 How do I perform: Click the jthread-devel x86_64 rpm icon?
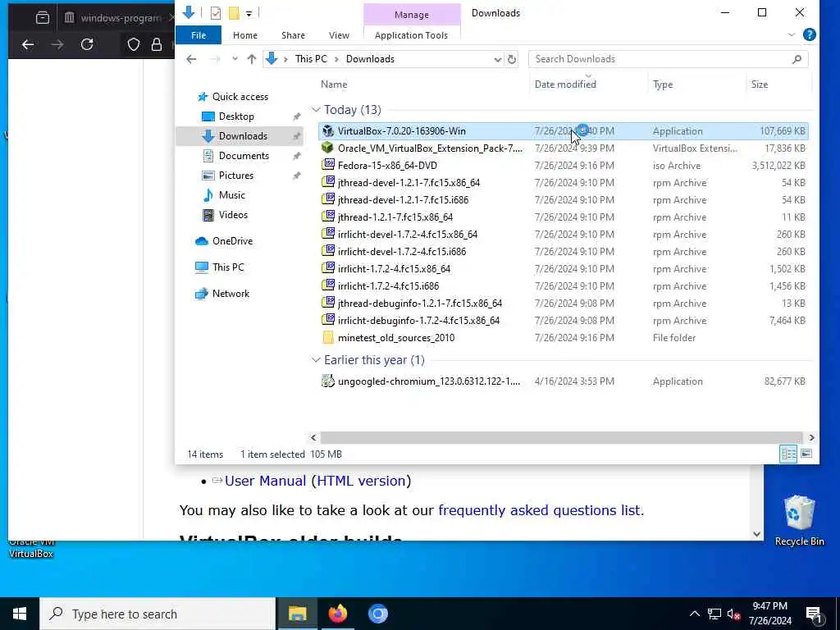328,182
